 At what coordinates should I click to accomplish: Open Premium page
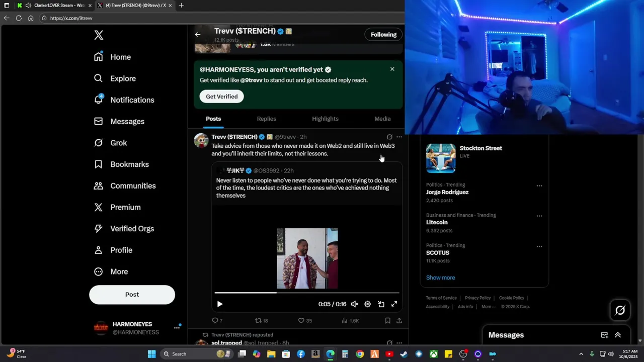coord(117,207)
